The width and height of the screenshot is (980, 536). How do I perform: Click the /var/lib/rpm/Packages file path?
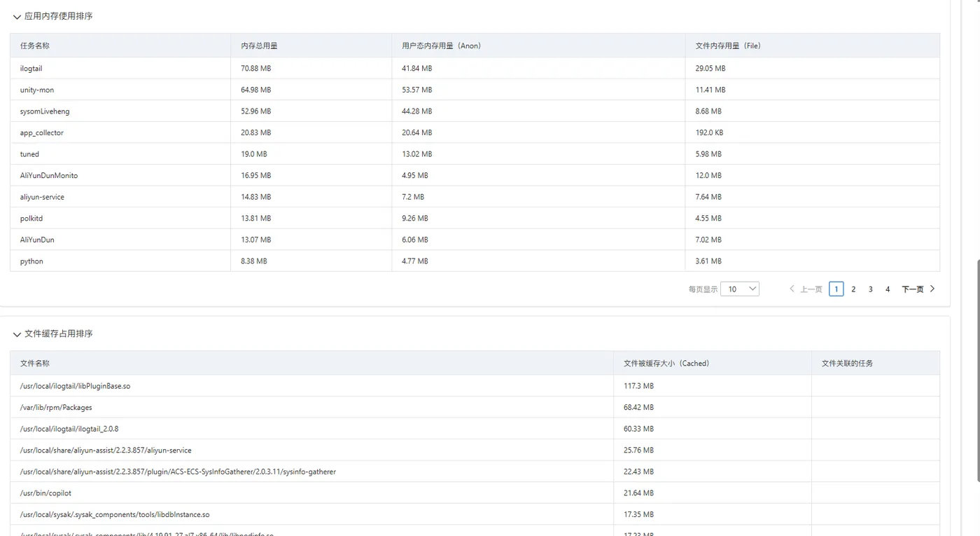click(56, 407)
